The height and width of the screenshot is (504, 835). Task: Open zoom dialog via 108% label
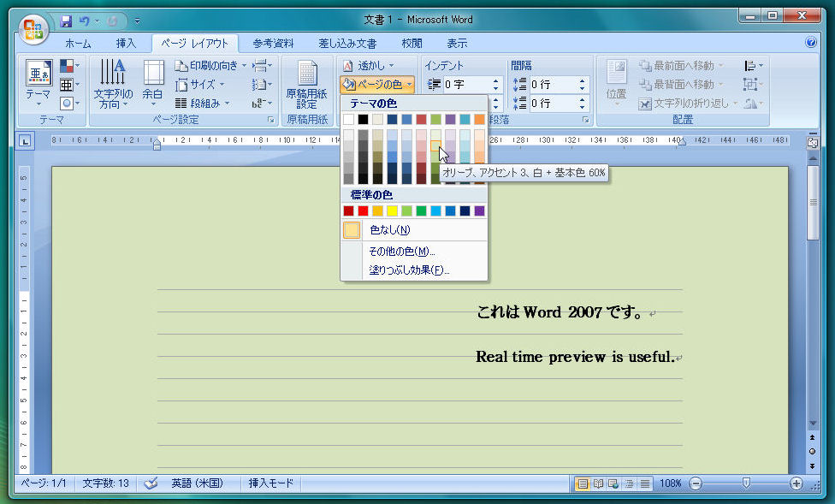[x=670, y=483]
